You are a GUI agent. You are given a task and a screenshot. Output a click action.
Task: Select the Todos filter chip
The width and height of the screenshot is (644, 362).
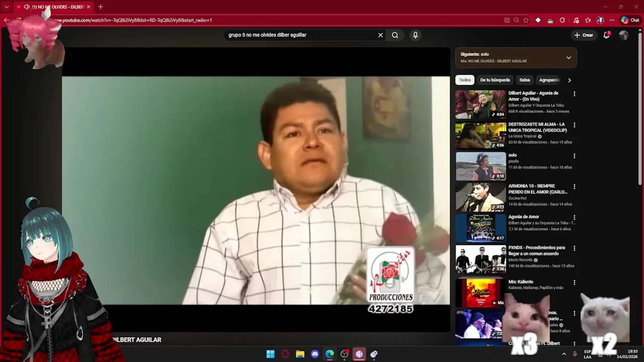(x=465, y=80)
